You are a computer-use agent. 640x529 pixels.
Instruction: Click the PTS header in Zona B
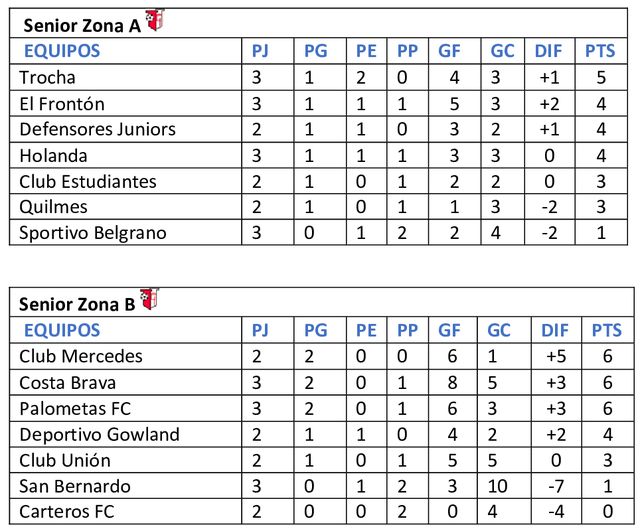pyautogui.click(x=606, y=330)
